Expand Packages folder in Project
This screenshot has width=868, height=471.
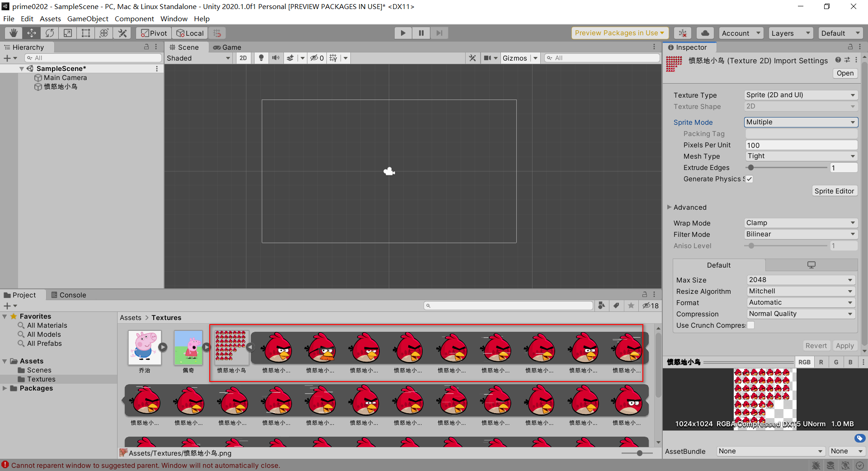pos(5,388)
